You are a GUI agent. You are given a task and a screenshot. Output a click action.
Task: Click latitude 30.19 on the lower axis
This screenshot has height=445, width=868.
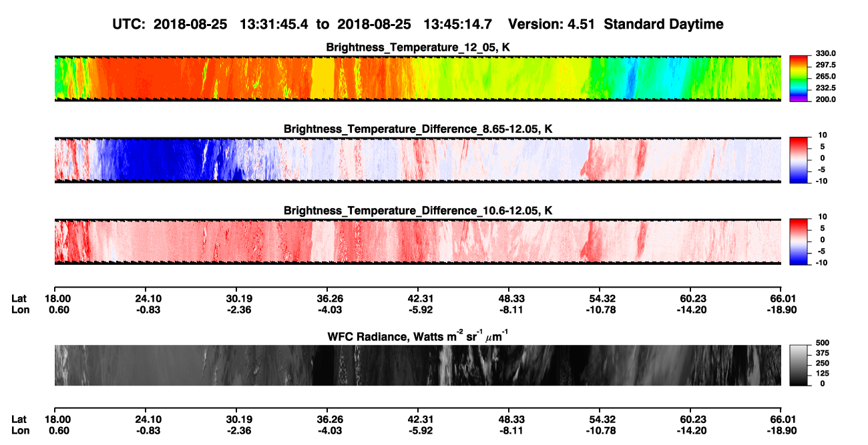point(239,420)
